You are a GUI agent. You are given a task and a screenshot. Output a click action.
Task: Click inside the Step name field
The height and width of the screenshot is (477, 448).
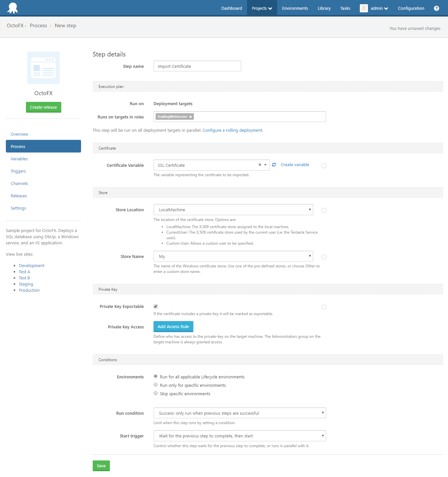tap(197, 66)
